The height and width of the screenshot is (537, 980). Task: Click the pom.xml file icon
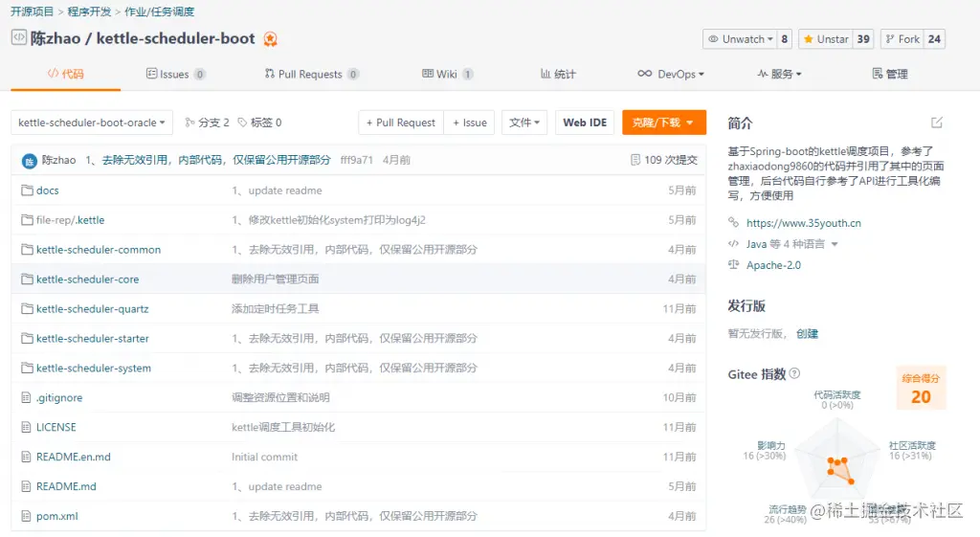click(x=26, y=516)
